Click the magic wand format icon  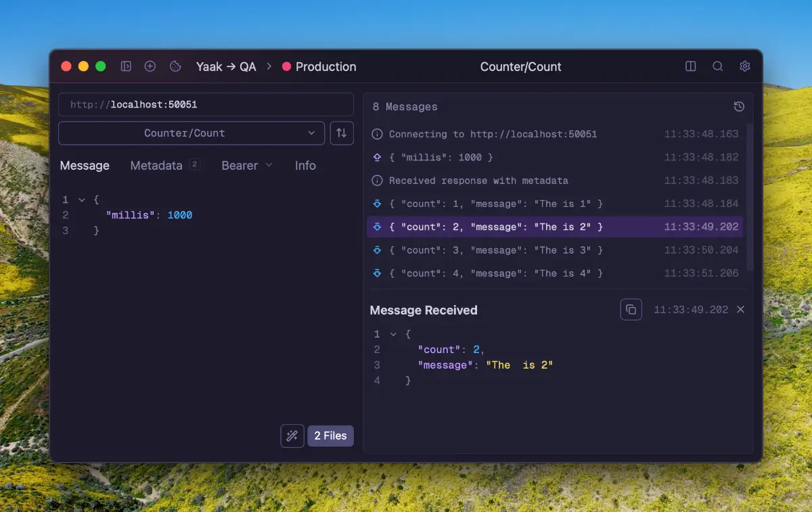[292, 436]
